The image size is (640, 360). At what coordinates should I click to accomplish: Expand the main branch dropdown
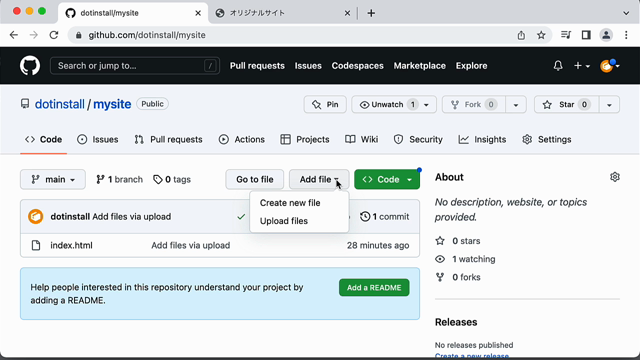[53, 180]
